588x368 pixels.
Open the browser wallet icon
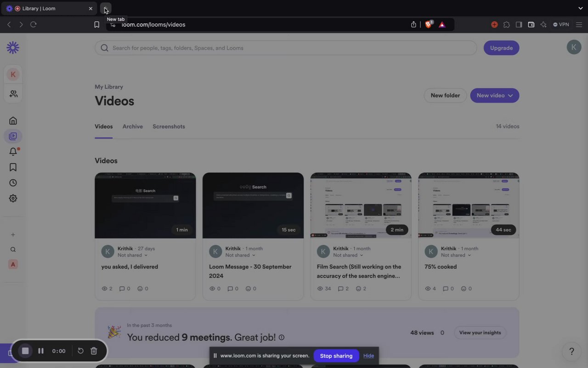531,24
